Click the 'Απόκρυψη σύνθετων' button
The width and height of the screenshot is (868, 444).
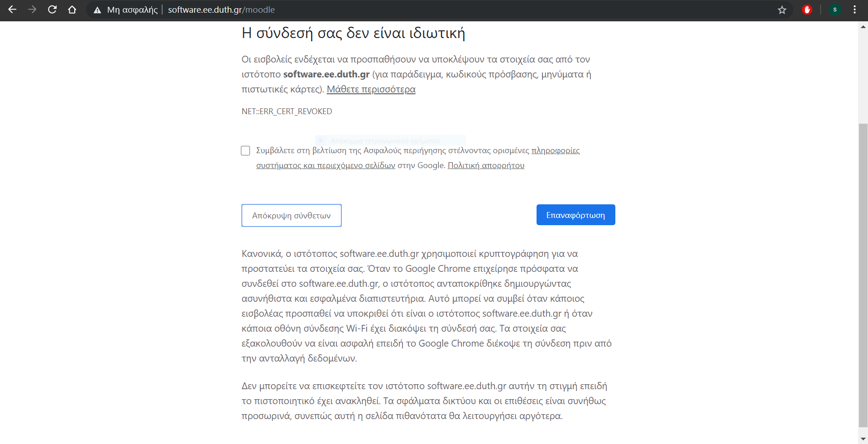[291, 216]
